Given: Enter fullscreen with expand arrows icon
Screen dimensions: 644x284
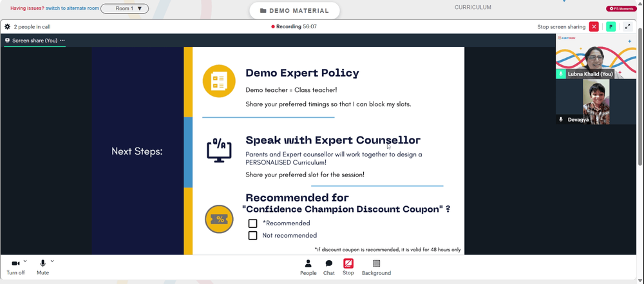Looking at the screenshot, I should [627, 26].
